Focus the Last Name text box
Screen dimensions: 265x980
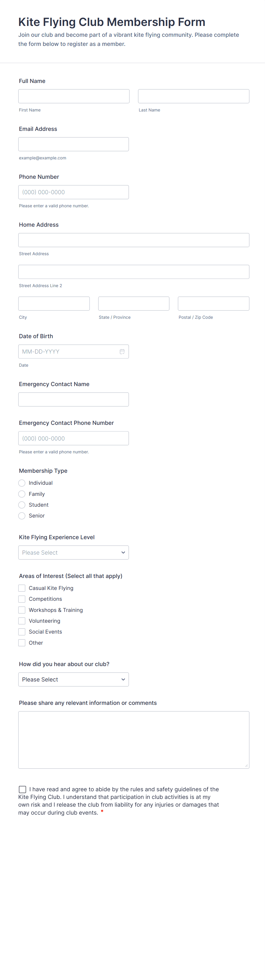pos(193,96)
